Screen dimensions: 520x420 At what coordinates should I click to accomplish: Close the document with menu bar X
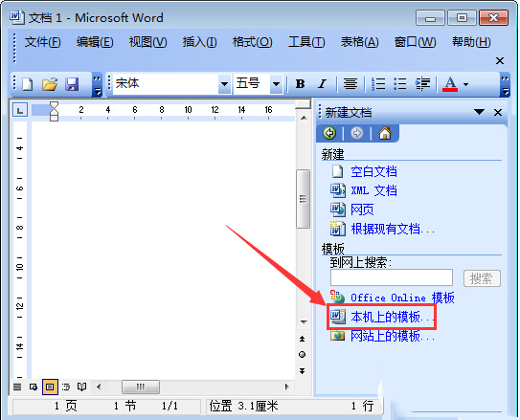[500, 61]
